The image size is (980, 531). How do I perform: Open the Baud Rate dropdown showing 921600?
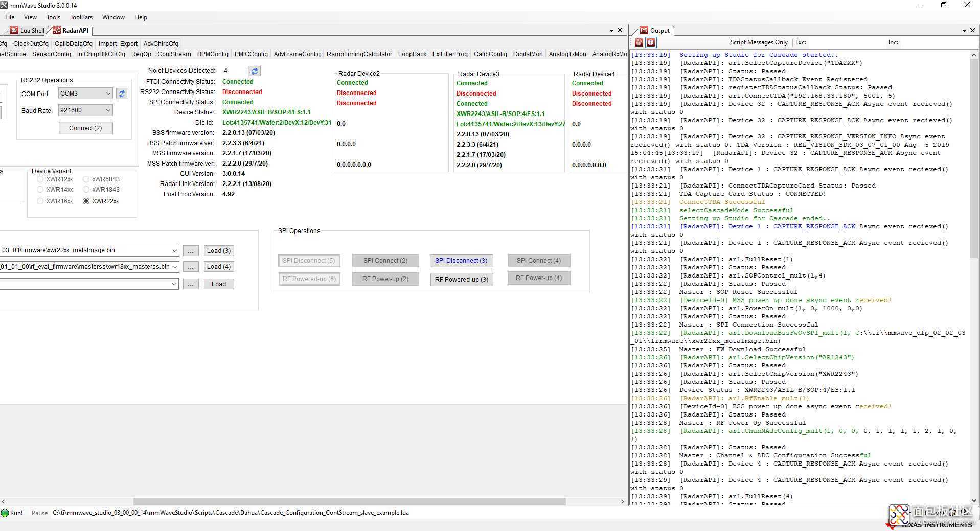[85, 110]
